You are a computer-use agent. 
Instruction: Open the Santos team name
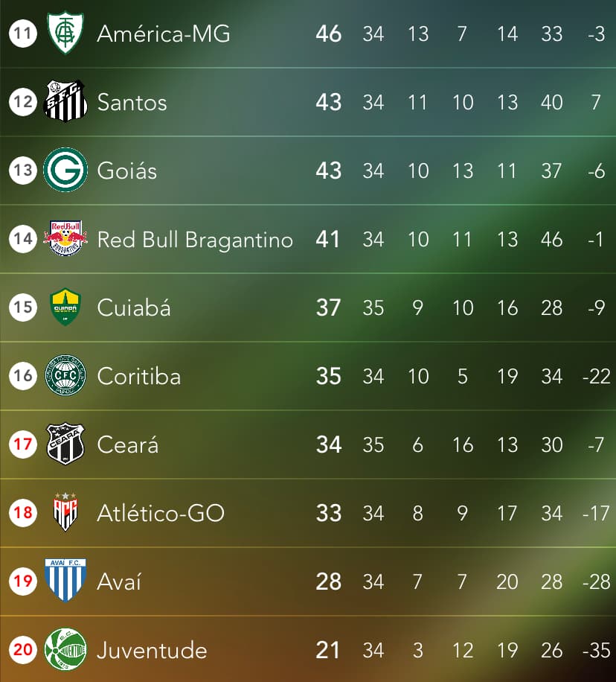[132, 102]
